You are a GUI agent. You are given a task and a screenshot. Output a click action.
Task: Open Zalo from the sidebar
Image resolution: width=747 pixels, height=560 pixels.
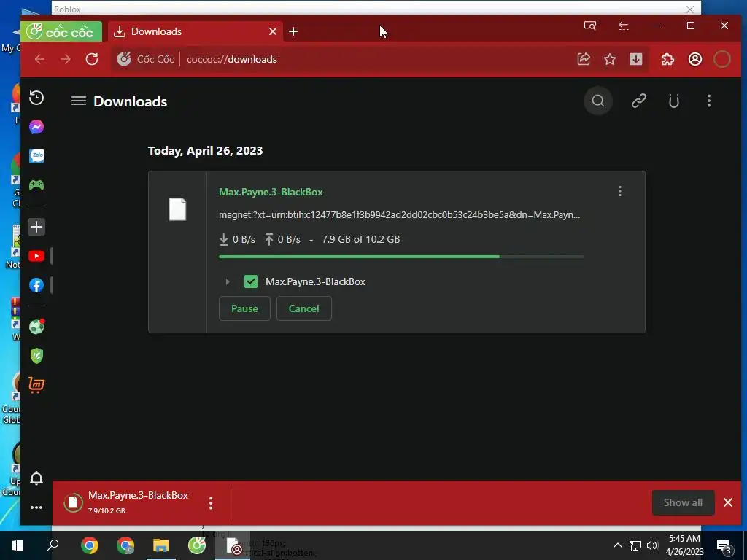36,156
